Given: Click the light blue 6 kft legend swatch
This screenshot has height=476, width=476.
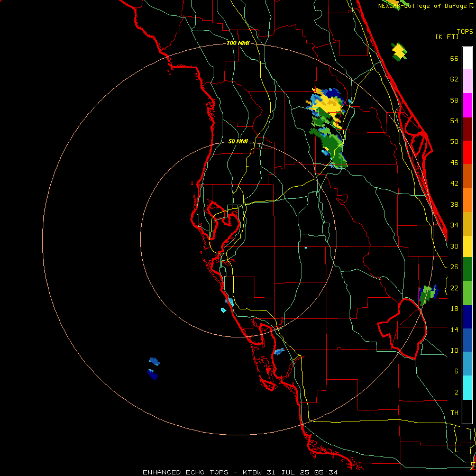Looking at the screenshot, I should coord(467,363).
